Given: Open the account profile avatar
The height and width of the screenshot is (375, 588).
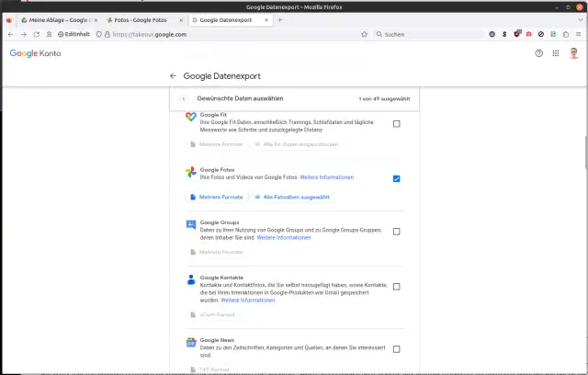Looking at the screenshot, I should pos(573,53).
